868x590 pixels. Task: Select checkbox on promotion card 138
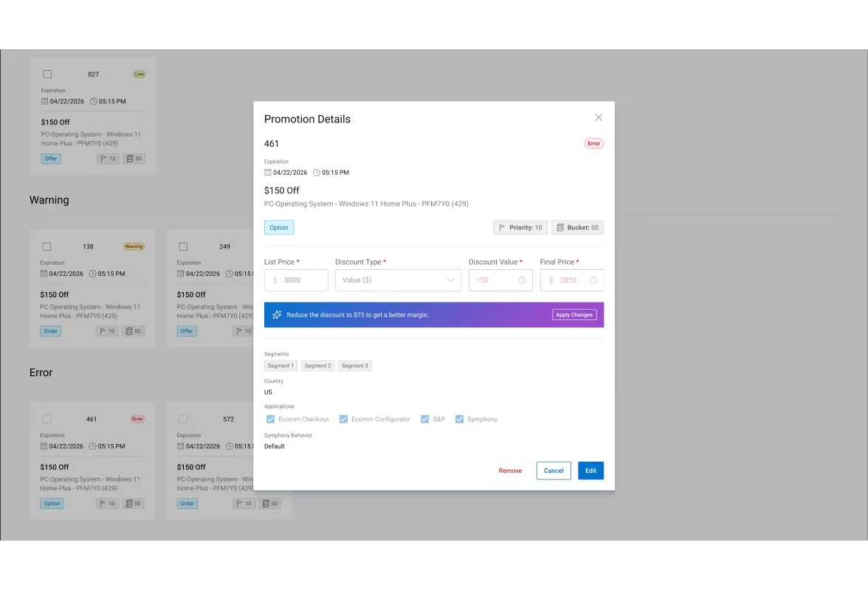pyautogui.click(x=46, y=246)
